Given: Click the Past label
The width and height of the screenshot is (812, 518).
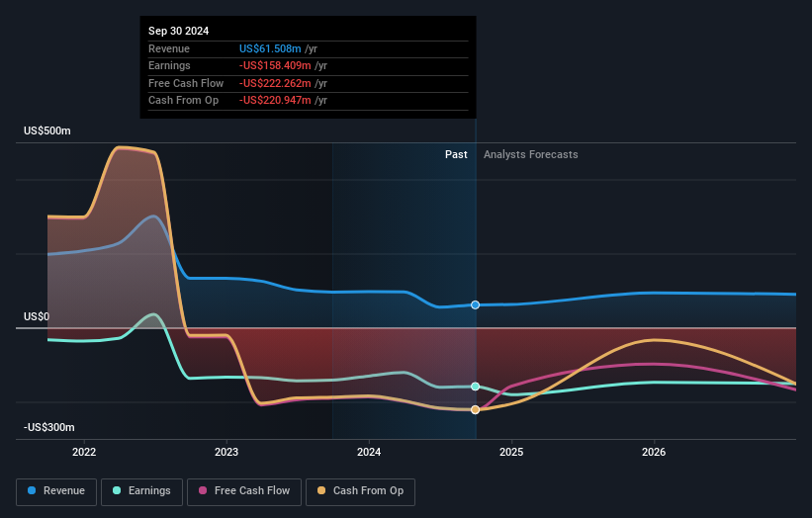Looking at the screenshot, I should click(456, 154).
